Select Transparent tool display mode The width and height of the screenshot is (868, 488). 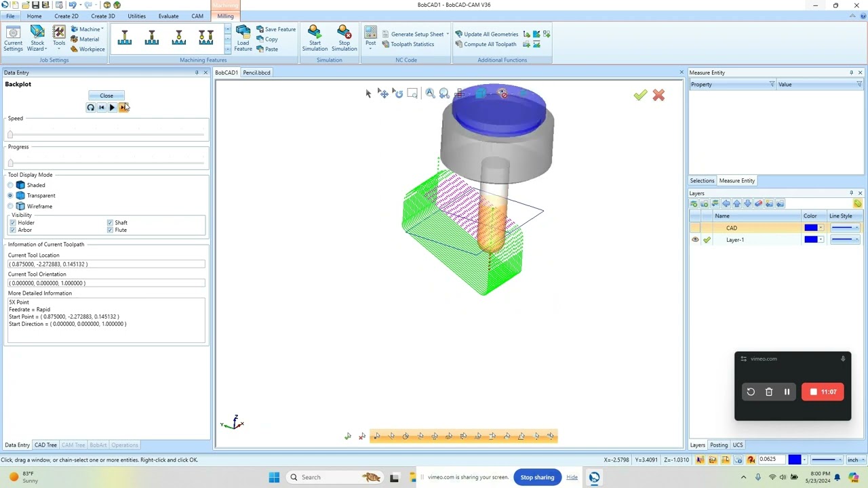[10, 195]
